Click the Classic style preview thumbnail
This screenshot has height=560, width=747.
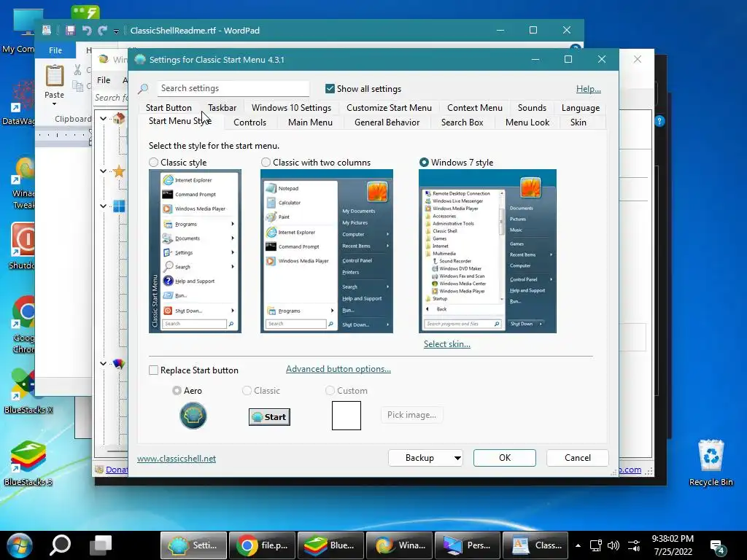(195, 251)
